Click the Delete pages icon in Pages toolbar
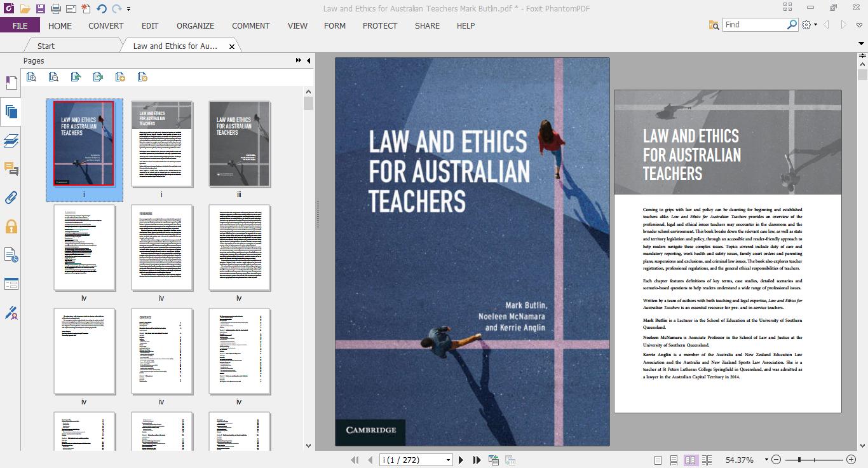The width and height of the screenshot is (868, 468). coord(142,77)
